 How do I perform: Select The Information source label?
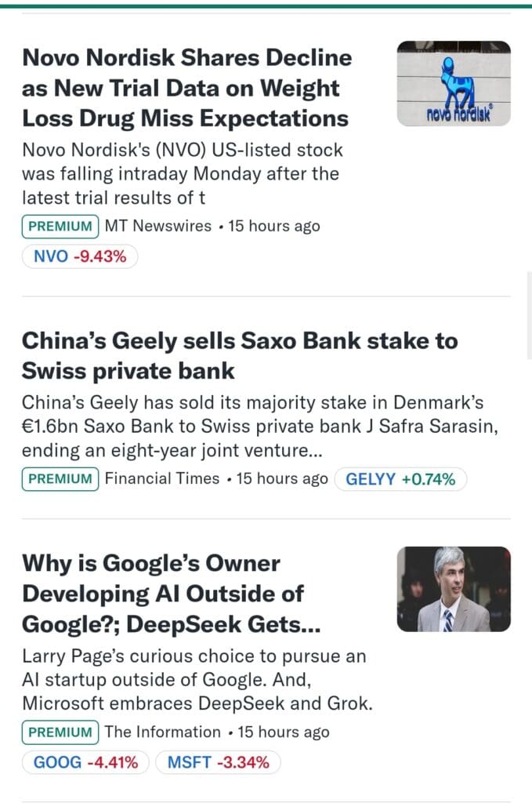coord(163,732)
